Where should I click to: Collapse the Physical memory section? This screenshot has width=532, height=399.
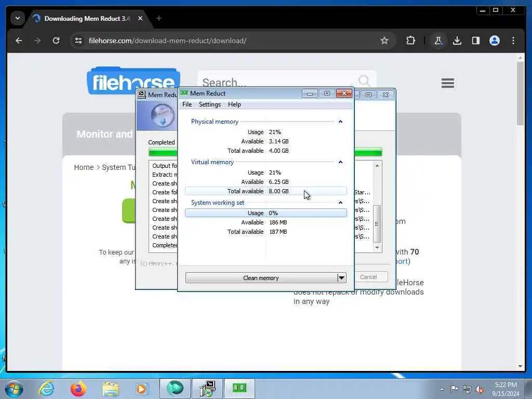click(340, 122)
